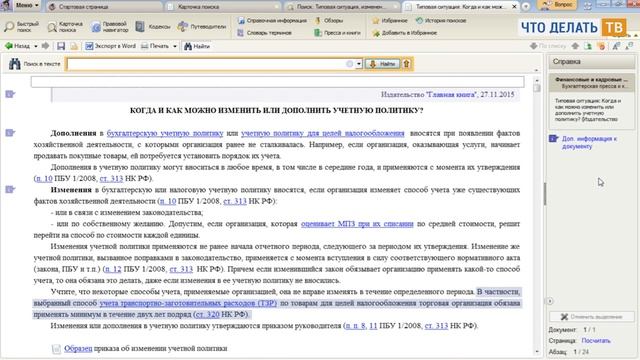Click document scrollbar down arrow
640x360 pixels.
pos(537,351)
